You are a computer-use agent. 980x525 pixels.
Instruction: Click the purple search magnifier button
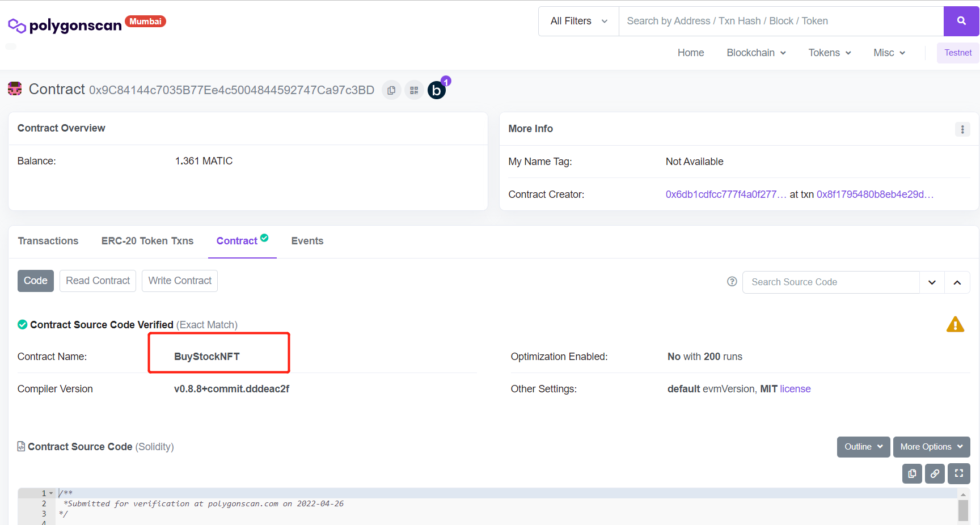tap(961, 21)
